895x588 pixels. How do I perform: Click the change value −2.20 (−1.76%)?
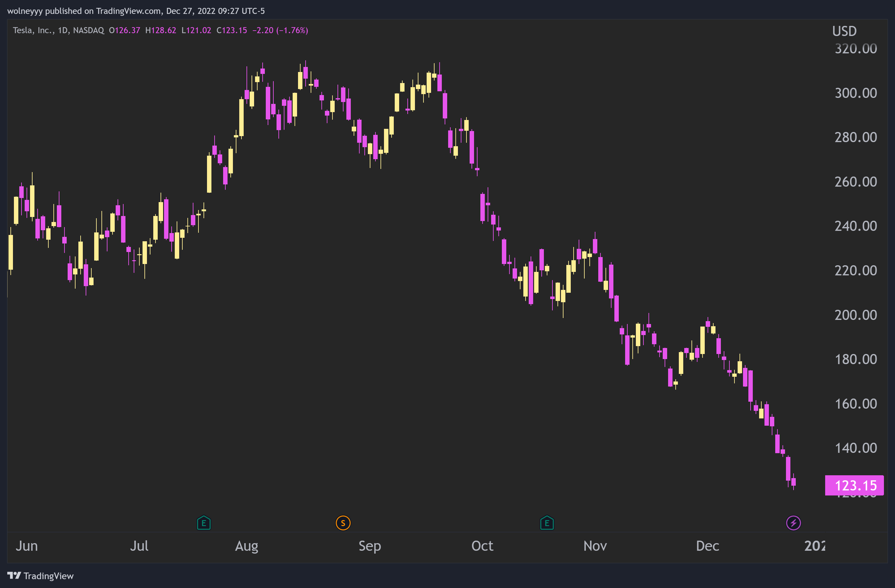[x=280, y=30]
